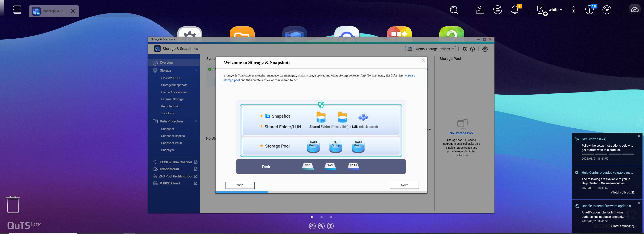Open the File Station folder desktop app
Viewport: 644px width, 234px height.
pyautogui.click(x=242, y=32)
